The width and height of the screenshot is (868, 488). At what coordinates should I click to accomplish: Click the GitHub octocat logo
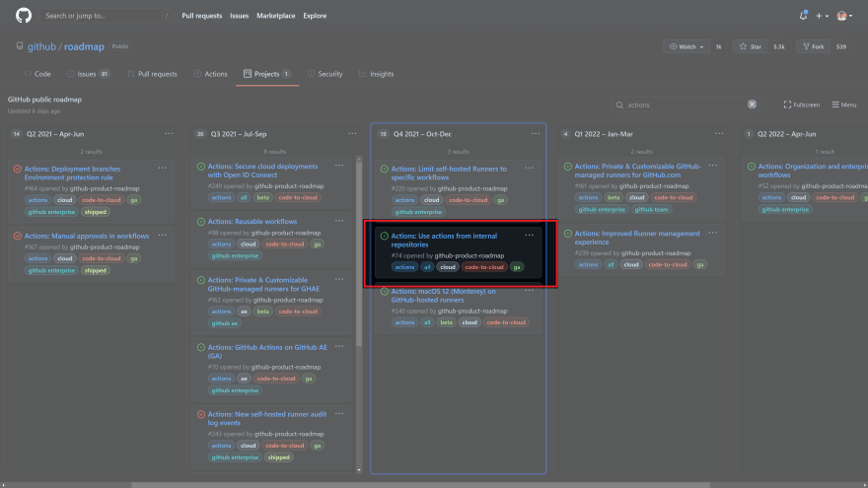[24, 16]
